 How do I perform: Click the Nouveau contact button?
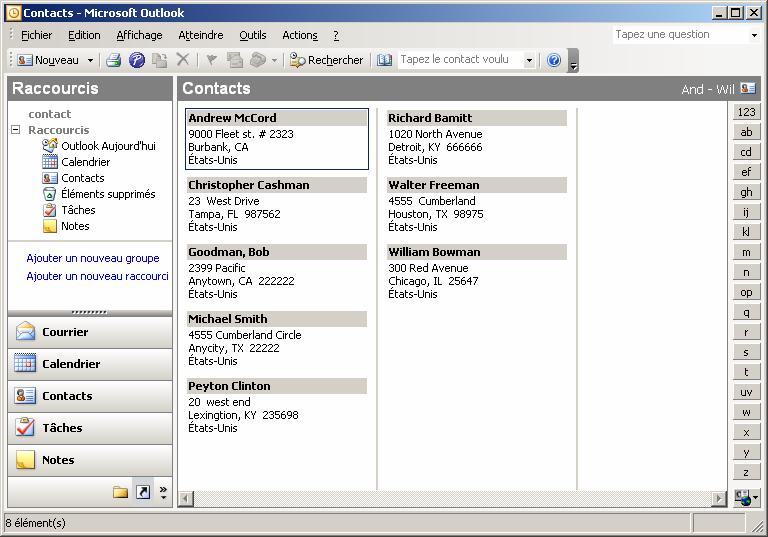[48, 60]
